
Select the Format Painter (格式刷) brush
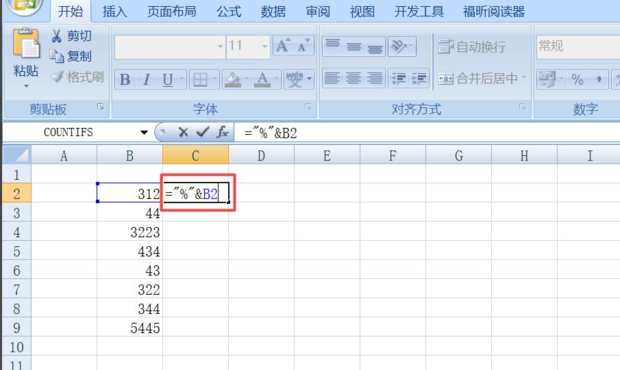click(x=58, y=77)
